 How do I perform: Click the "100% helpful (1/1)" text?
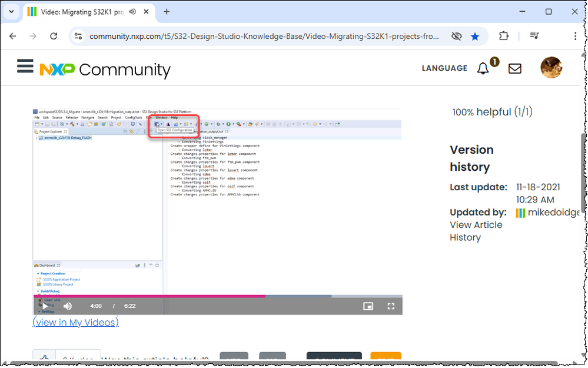(x=492, y=112)
